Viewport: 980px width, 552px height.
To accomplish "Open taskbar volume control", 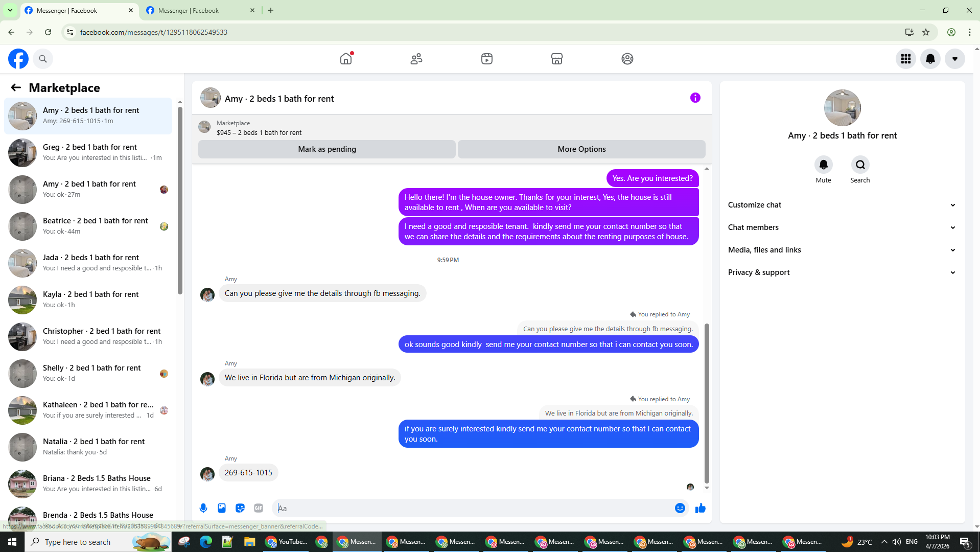I will tap(897, 542).
